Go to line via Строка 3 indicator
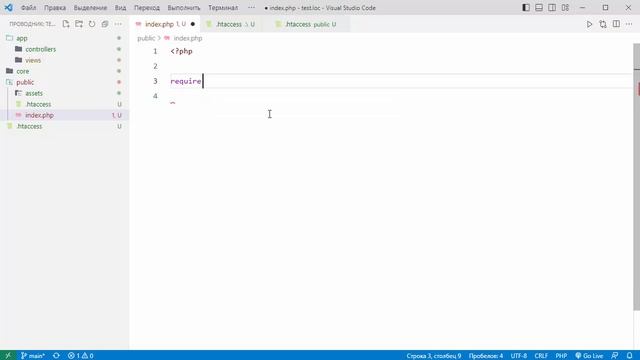This screenshot has height=360, width=640. click(x=433, y=356)
